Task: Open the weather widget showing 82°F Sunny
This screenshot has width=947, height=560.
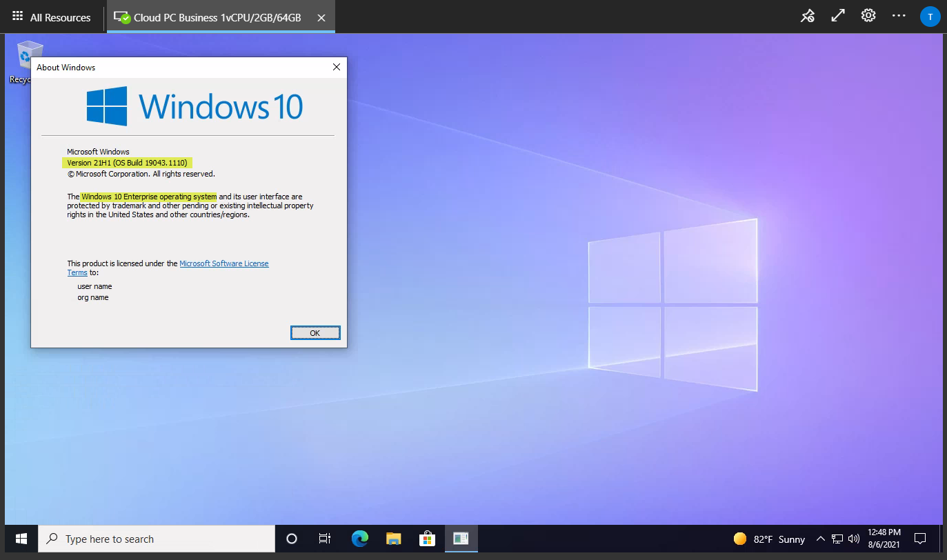Action: [769, 539]
